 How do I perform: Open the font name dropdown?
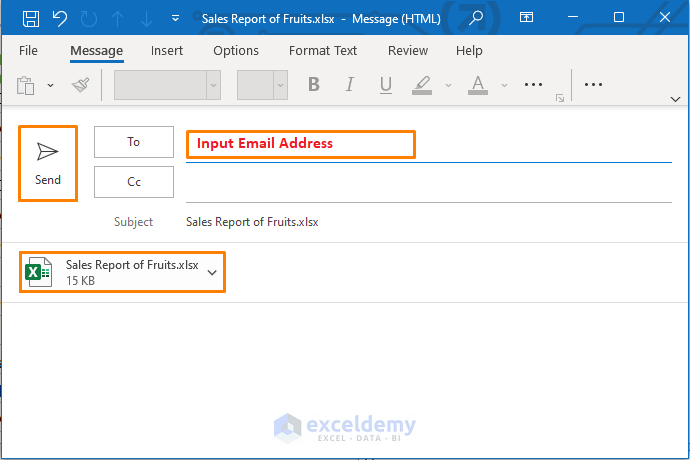coord(212,86)
